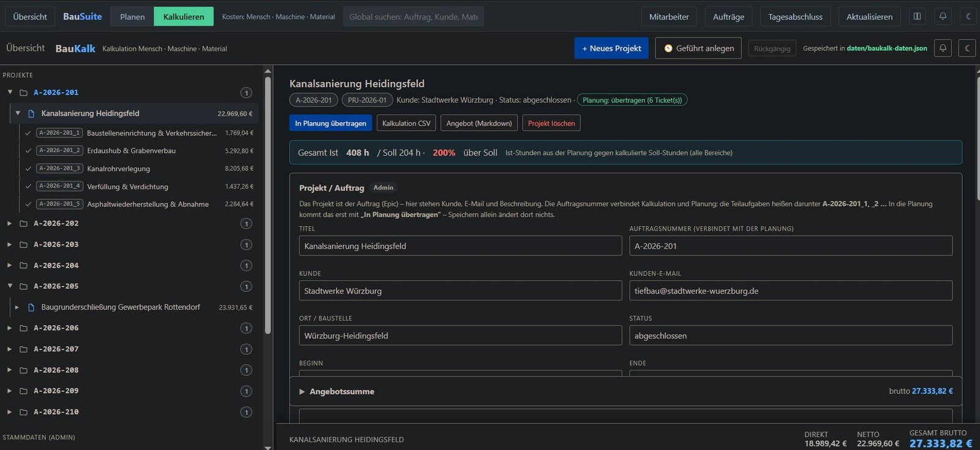Toggle moon icon in BauKalk header

[x=967, y=48]
